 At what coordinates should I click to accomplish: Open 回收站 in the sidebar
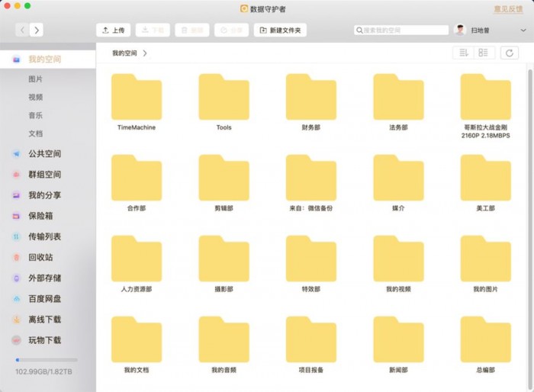coord(40,257)
